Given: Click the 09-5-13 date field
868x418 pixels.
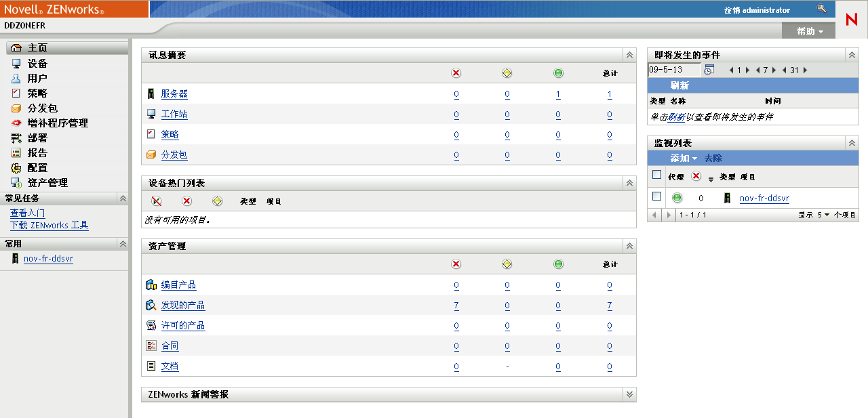Looking at the screenshot, I should click(674, 70).
